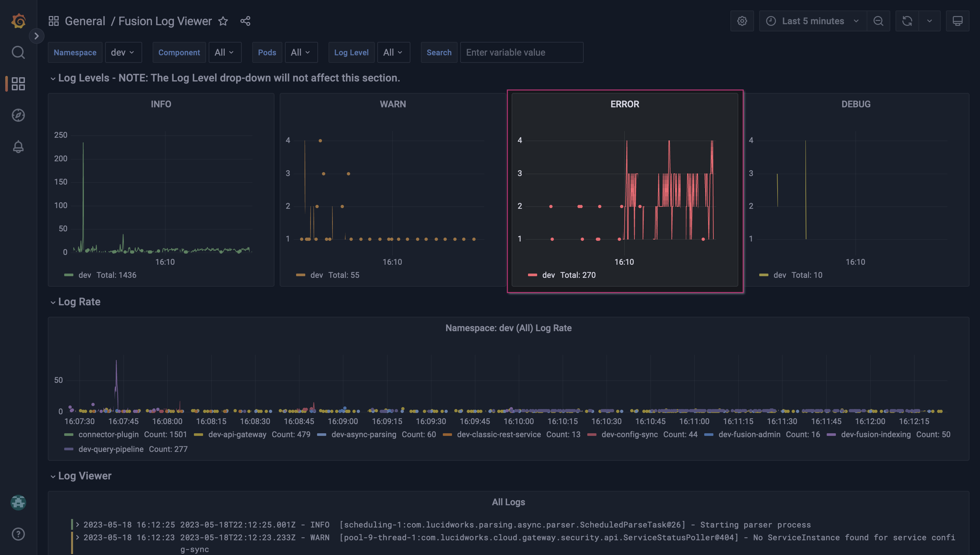Open the ERROR panel title menu

pyautogui.click(x=625, y=104)
